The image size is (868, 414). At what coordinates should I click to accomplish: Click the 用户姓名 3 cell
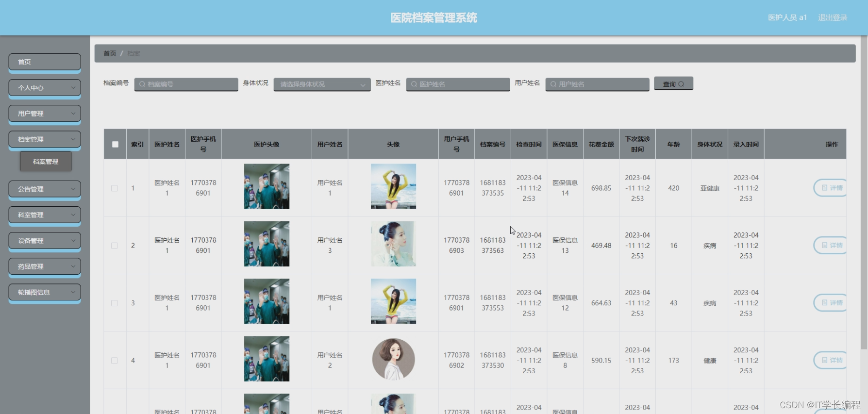point(330,246)
